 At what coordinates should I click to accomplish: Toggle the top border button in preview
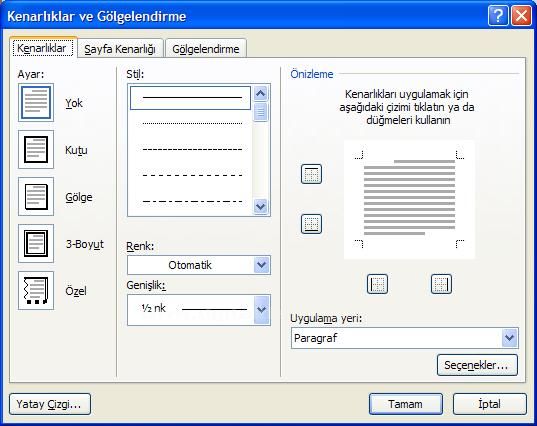click(311, 174)
